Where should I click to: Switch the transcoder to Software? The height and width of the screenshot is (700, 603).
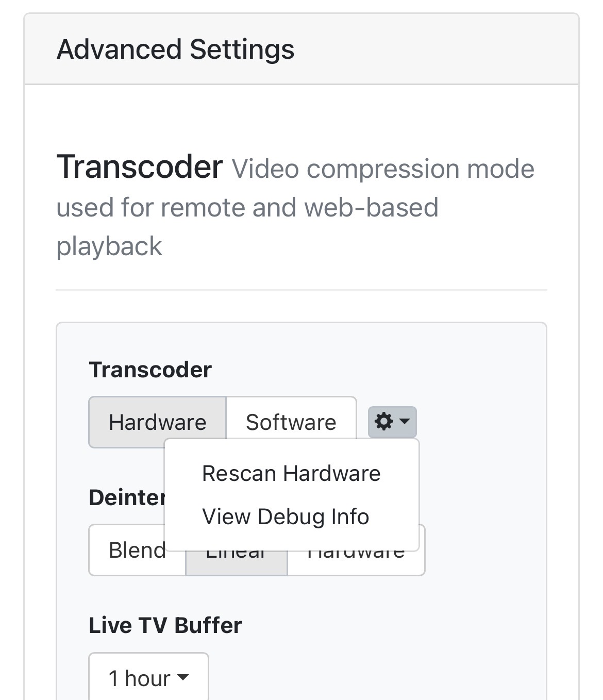[291, 422]
